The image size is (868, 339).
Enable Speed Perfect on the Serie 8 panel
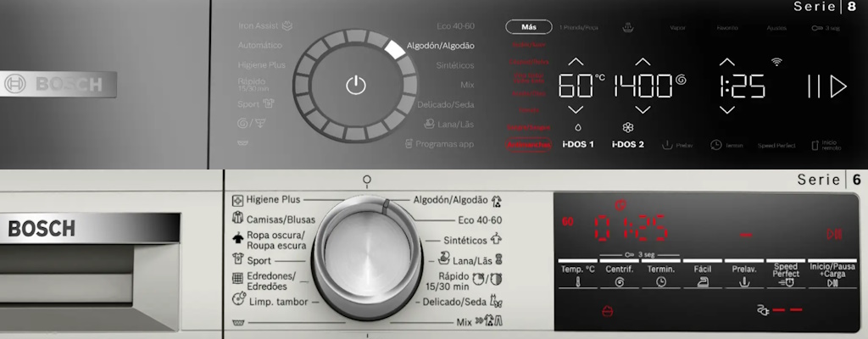click(x=776, y=145)
